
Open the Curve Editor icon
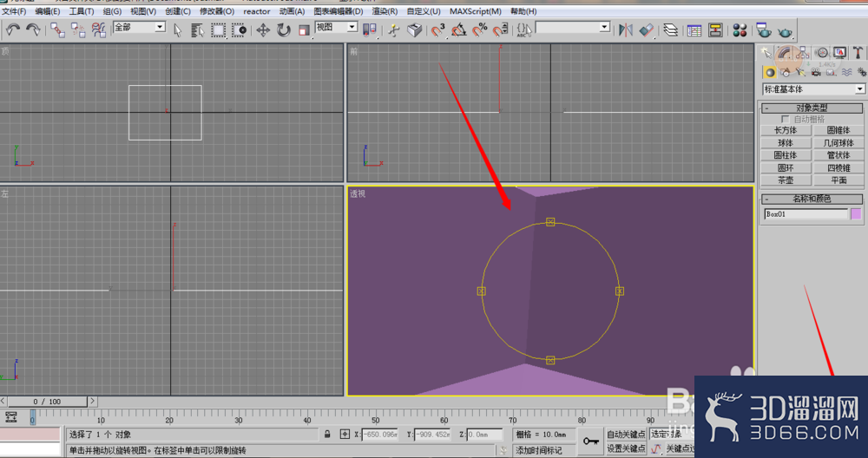(694, 29)
